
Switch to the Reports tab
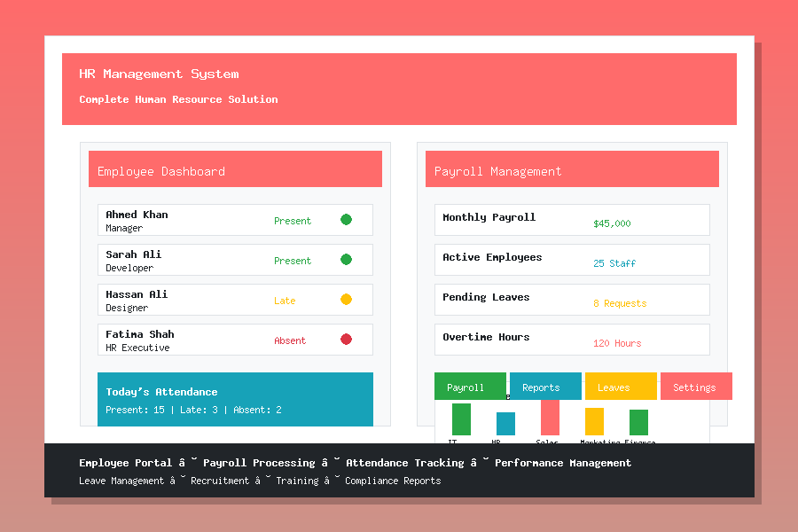point(545,387)
